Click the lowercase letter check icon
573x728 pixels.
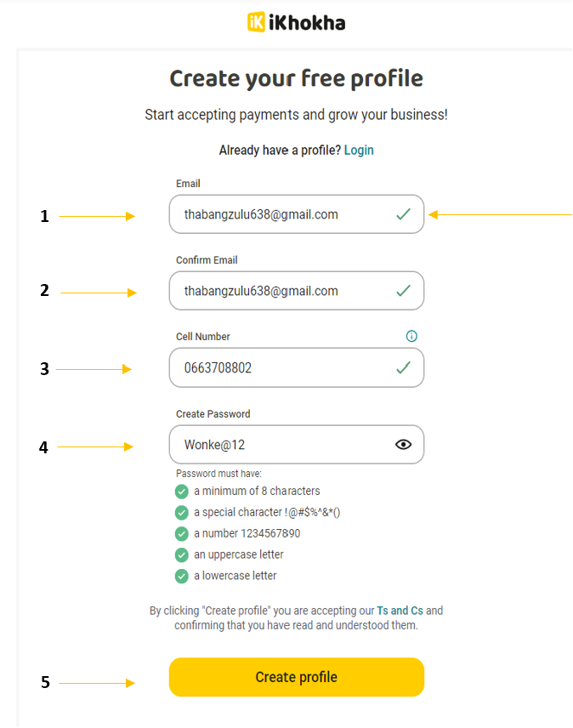point(182,576)
